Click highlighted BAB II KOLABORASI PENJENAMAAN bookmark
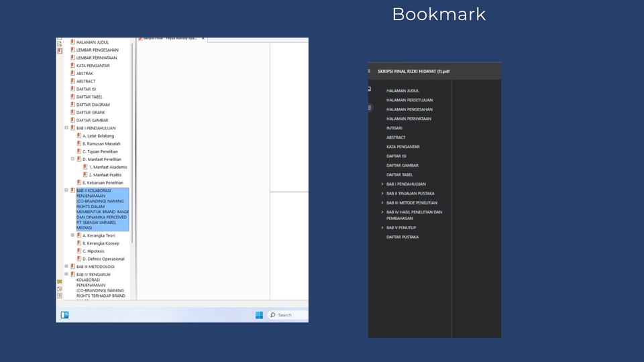Viewport: 644px width, 362px height. pos(103,209)
